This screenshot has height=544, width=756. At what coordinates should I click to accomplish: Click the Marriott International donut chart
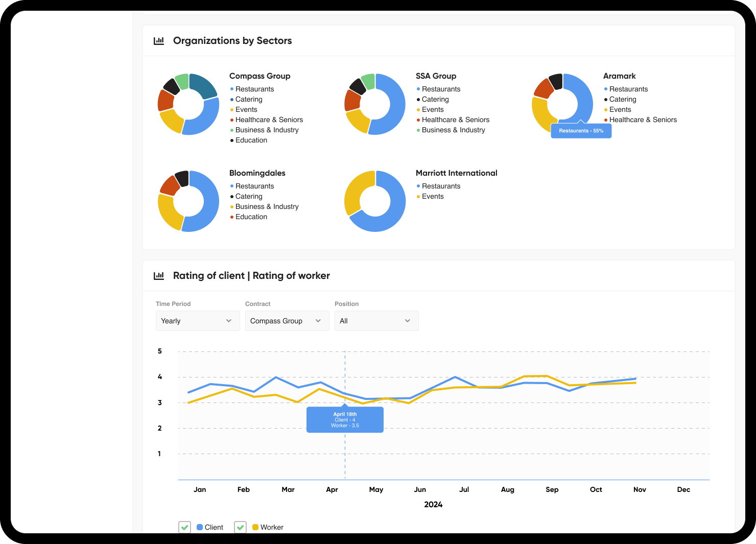(375, 201)
